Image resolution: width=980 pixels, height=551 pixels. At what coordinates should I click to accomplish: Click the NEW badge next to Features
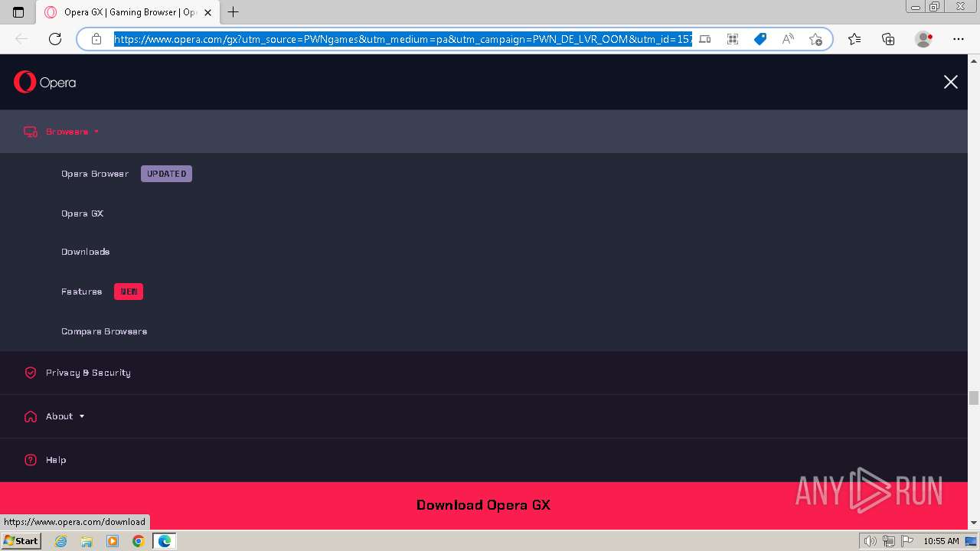tap(129, 292)
